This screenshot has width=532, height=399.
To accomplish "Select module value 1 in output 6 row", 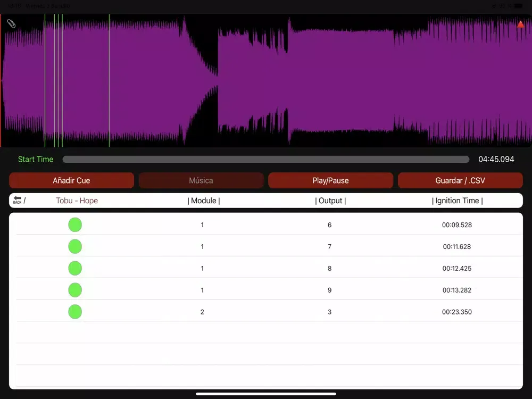I will (202, 225).
